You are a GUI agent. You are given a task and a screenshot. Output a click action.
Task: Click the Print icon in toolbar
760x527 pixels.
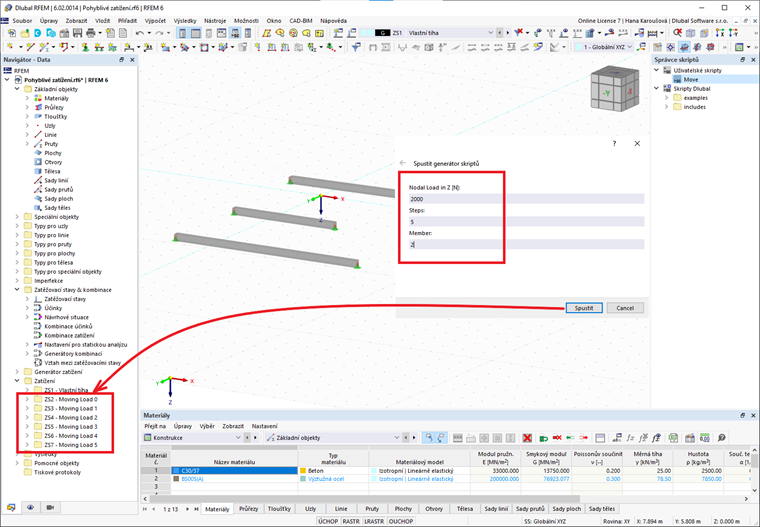pos(90,33)
